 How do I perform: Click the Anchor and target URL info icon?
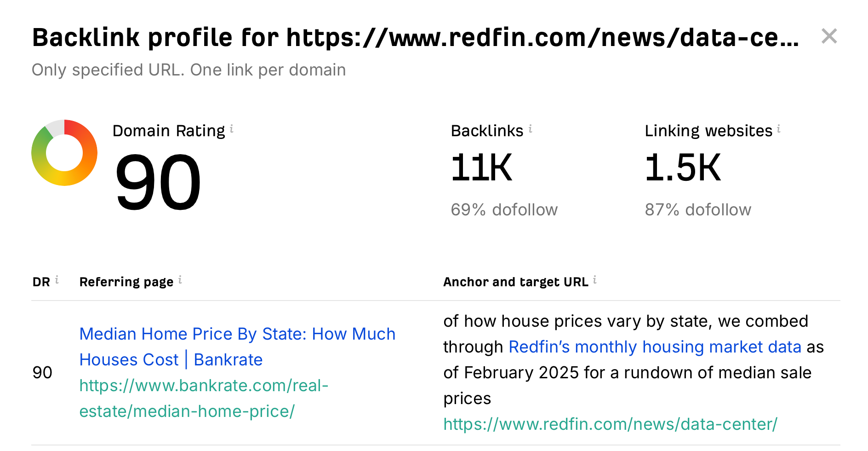(x=595, y=280)
